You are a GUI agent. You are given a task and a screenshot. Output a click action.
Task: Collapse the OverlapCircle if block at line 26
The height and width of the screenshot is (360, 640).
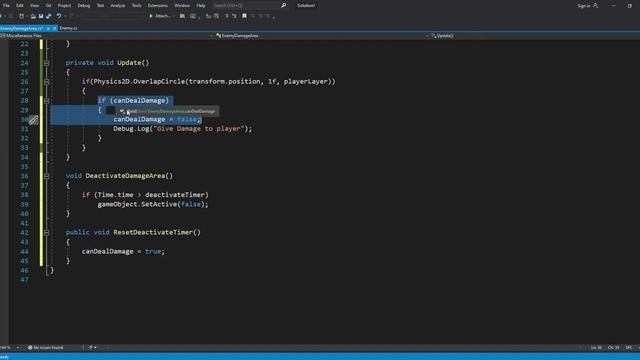47,82
